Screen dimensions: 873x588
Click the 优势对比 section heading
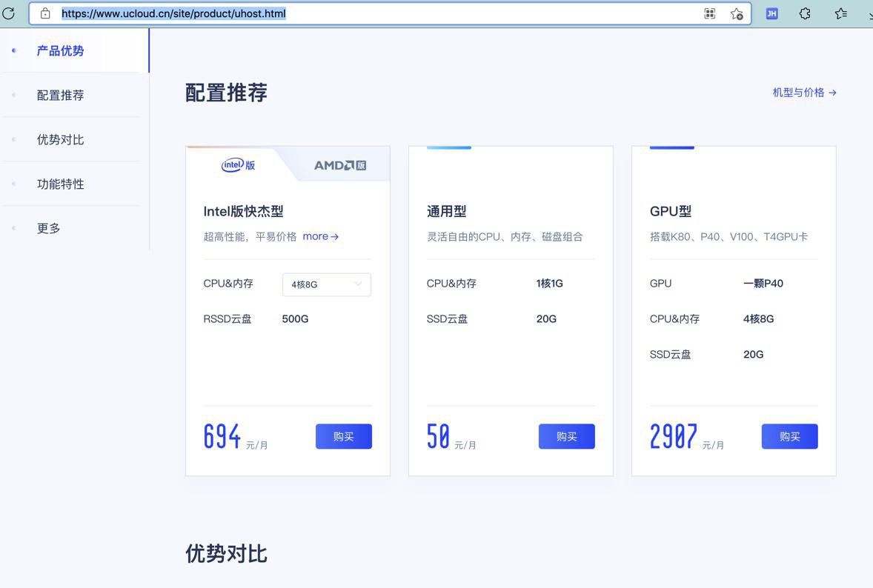tap(226, 554)
